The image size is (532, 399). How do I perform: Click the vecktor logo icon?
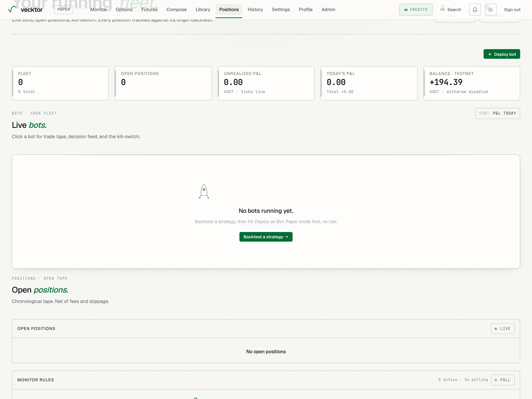tap(12, 9)
